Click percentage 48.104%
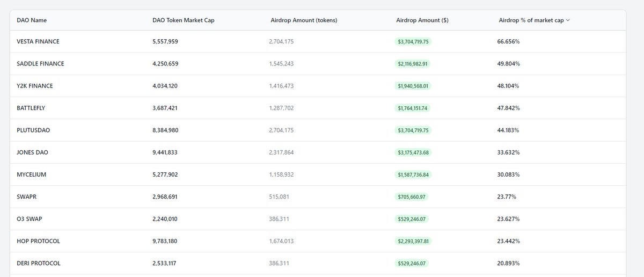Image resolution: width=644 pixels, height=277 pixels. point(509,86)
